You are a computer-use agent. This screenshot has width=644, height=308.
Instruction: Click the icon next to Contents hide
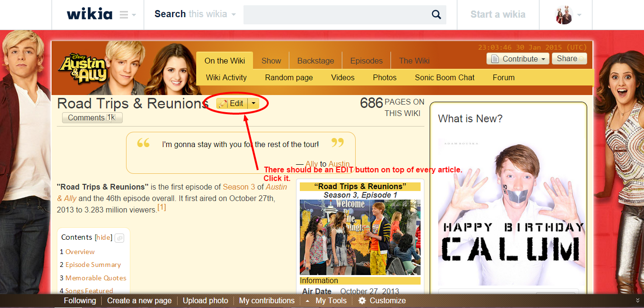[119, 238]
